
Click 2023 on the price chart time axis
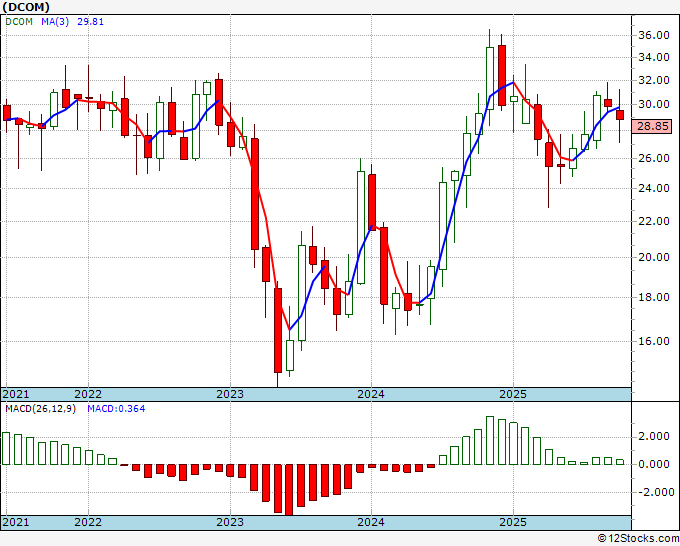(230, 394)
